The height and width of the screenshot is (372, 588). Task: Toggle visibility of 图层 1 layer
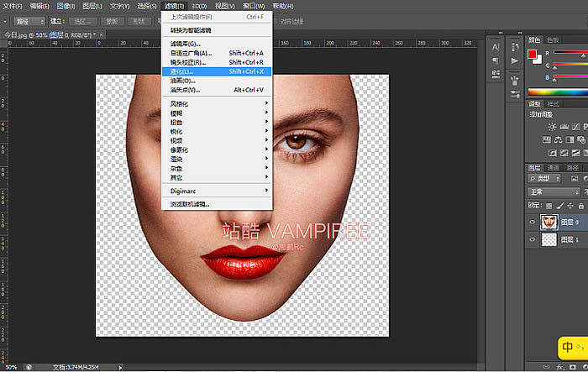[533, 240]
